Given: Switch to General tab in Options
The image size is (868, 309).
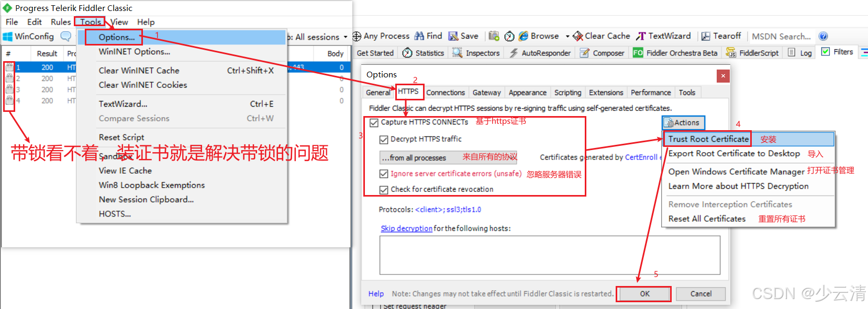Looking at the screenshot, I should (x=378, y=93).
